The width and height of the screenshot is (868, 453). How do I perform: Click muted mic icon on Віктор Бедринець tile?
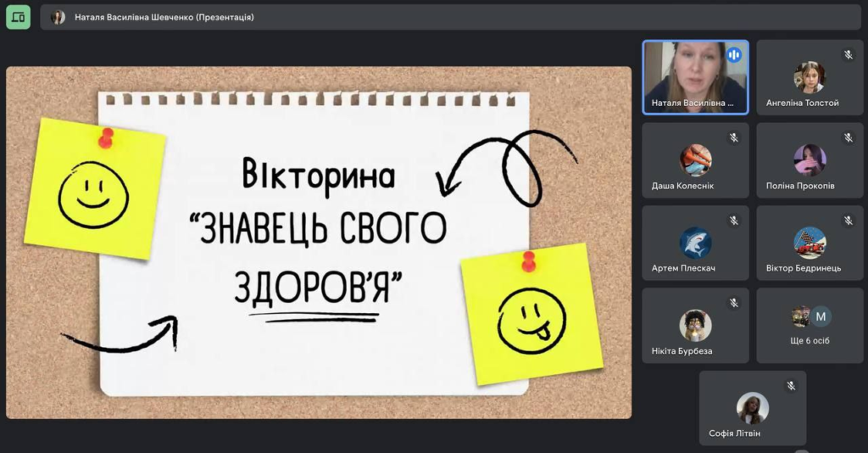pos(848,221)
